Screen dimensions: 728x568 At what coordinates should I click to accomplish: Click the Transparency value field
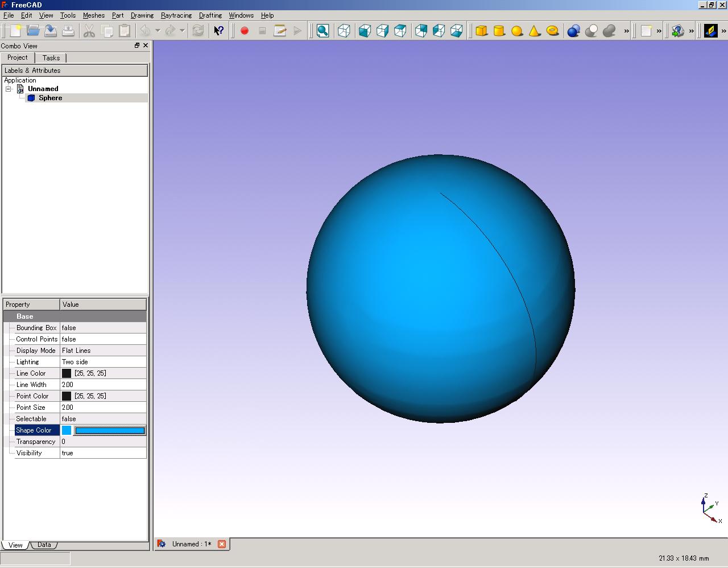pyautogui.click(x=103, y=442)
